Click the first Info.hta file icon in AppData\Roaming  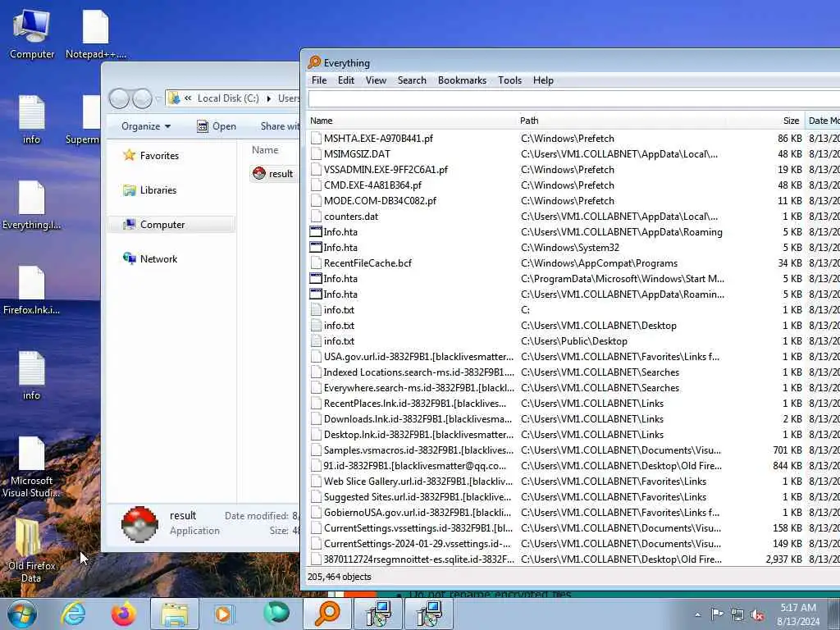tap(316, 232)
